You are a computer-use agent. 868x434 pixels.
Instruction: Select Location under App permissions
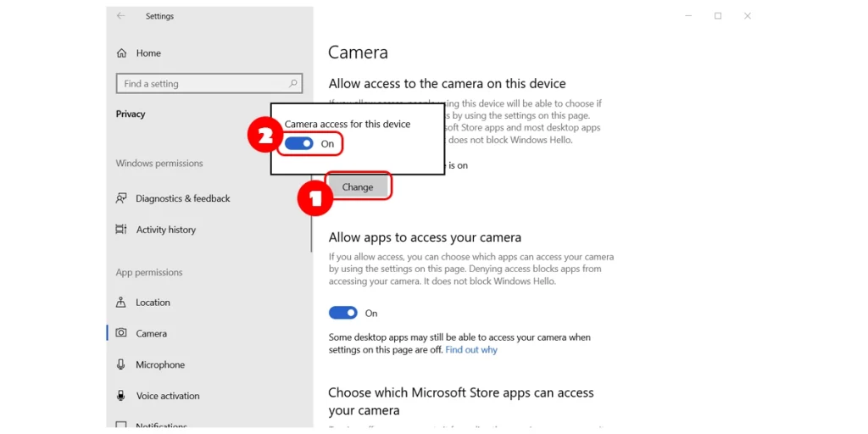[x=153, y=303]
